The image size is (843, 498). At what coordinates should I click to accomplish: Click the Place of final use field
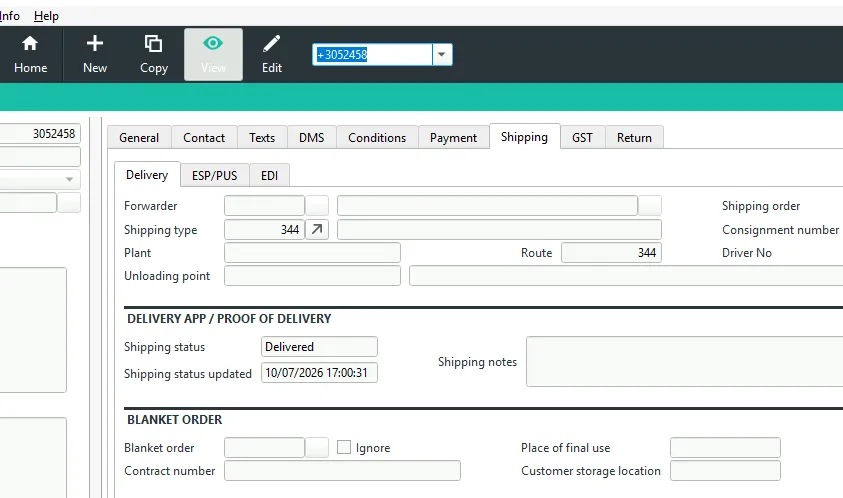pyautogui.click(x=725, y=447)
